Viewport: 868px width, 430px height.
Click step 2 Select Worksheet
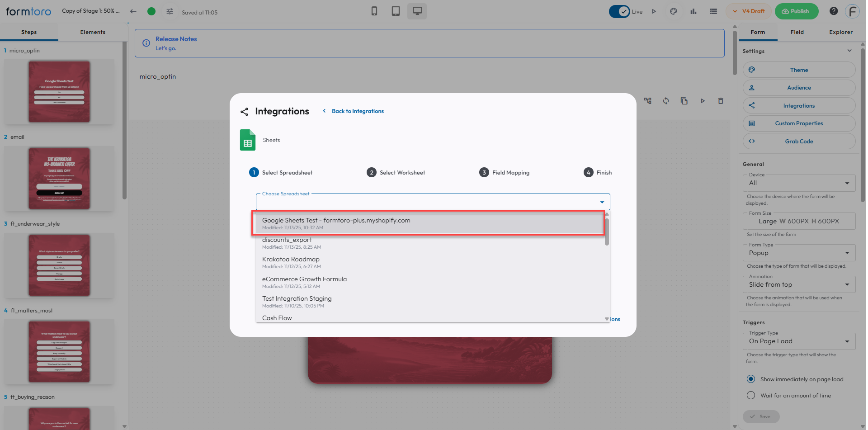click(396, 173)
